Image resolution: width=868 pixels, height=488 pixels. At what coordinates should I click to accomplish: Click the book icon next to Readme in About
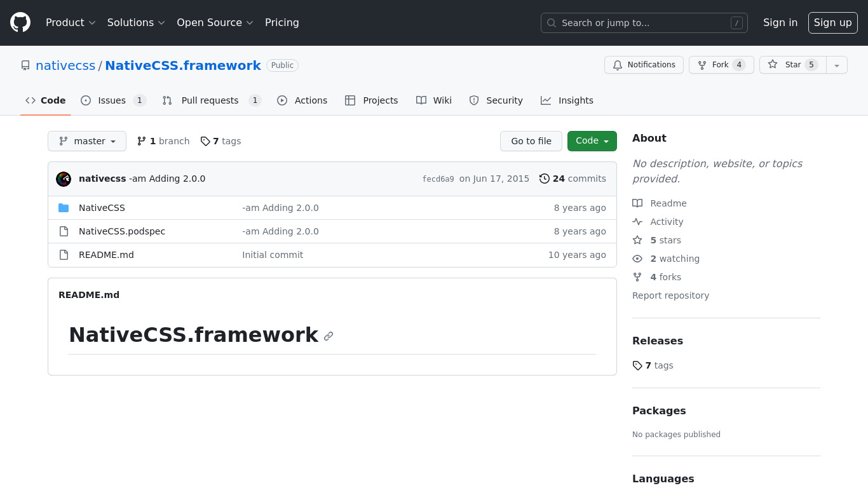point(637,203)
